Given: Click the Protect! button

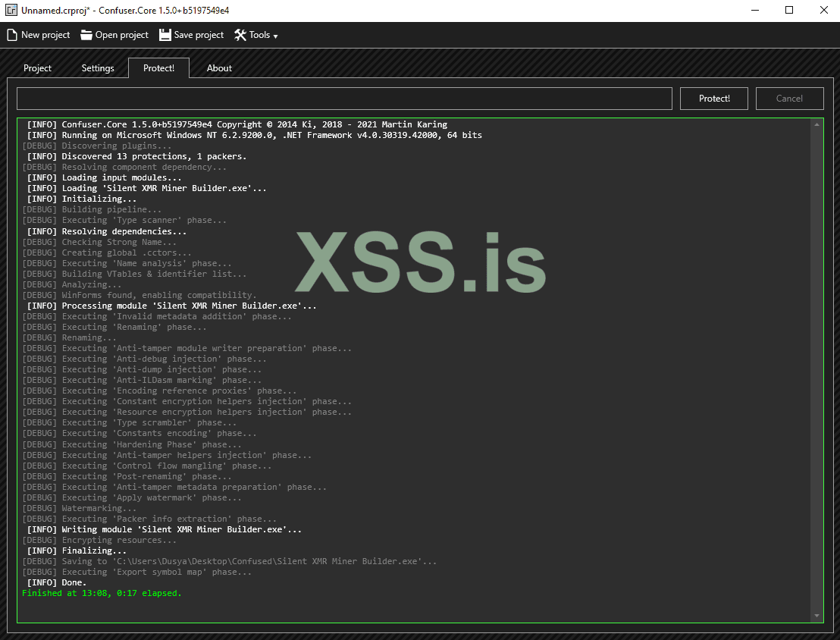Looking at the screenshot, I should pyautogui.click(x=714, y=99).
